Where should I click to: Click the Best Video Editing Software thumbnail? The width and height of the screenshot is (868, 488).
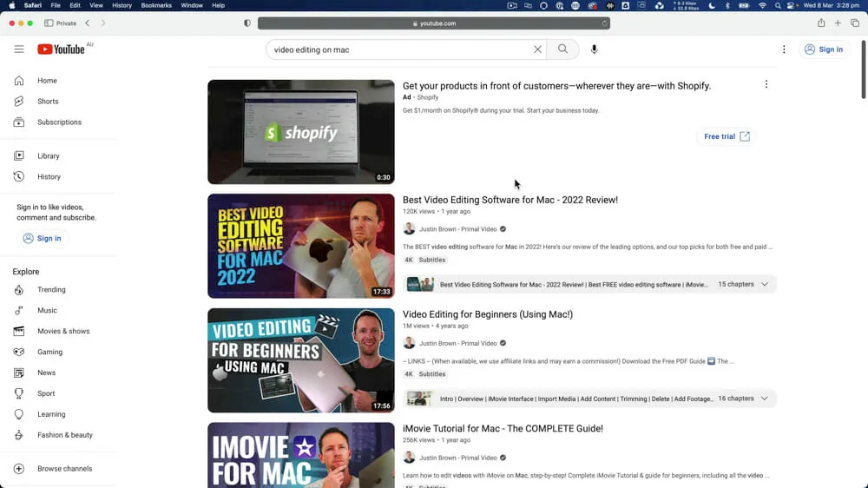point(300,246)
